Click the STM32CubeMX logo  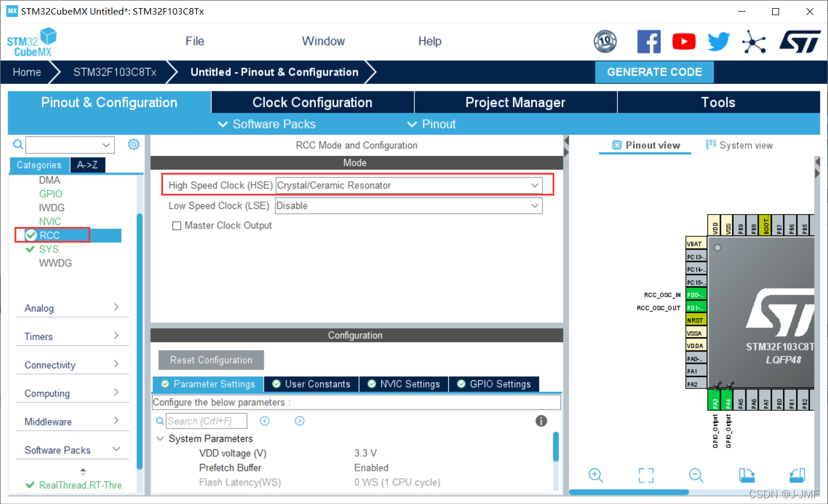click(32, 42)
